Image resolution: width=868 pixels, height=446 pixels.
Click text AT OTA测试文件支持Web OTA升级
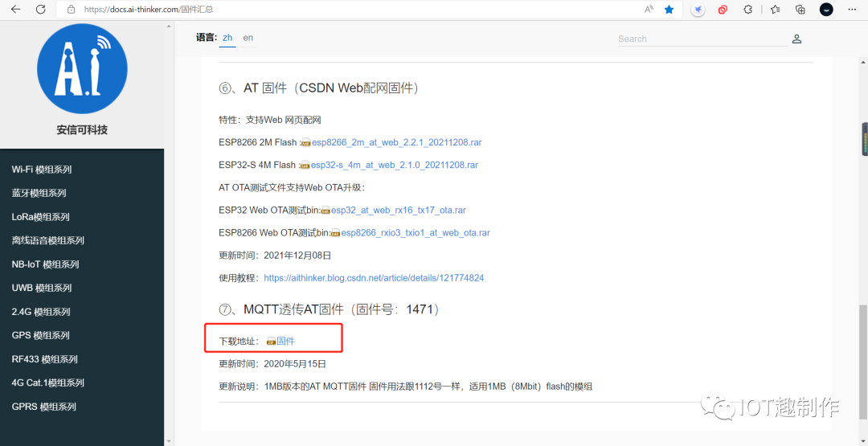click(x=292, y=187)
